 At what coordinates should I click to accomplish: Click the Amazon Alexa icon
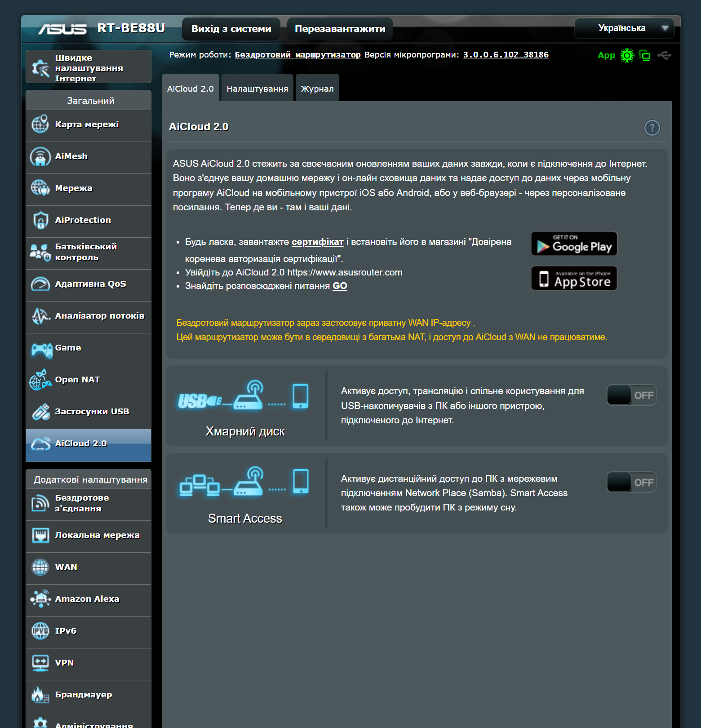tap(40, 599)
